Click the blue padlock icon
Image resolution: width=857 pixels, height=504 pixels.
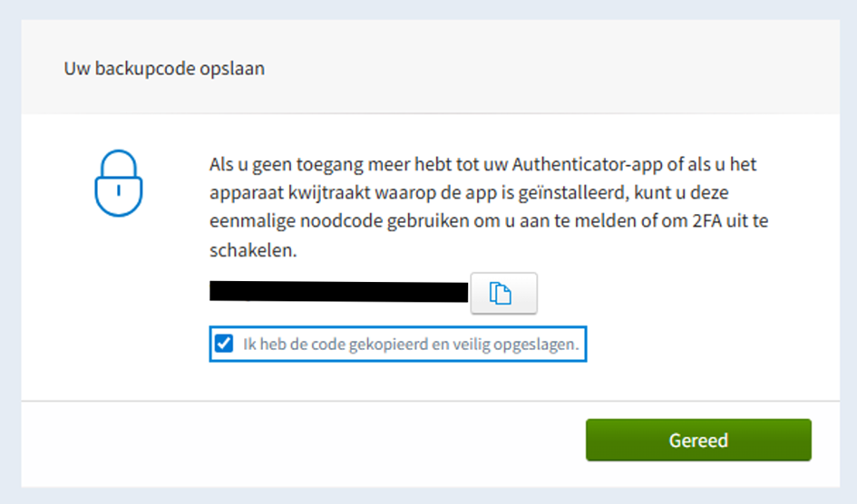119,183
